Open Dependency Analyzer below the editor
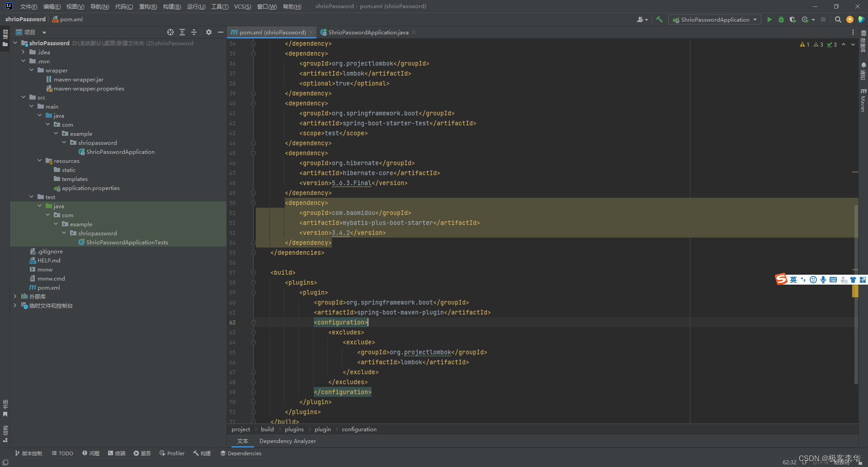 288,441
